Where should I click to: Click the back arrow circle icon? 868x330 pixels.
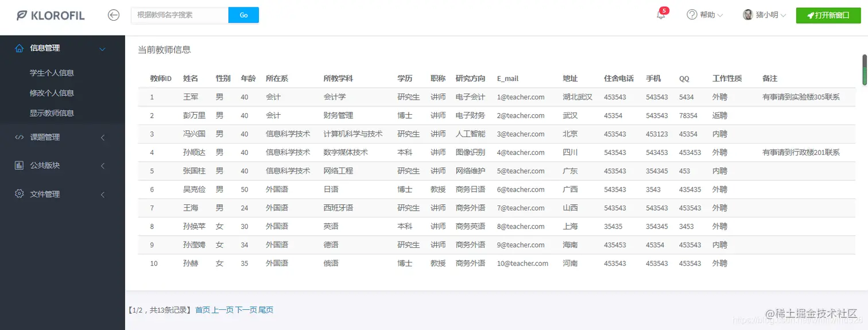[114, 15]
